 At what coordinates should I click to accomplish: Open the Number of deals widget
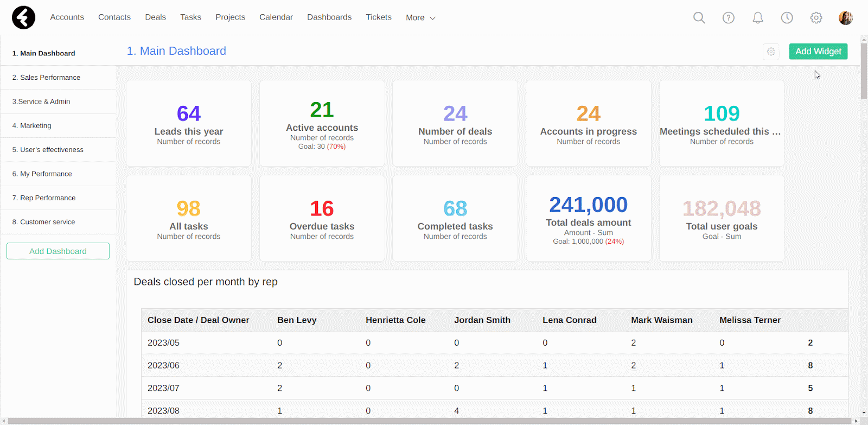point(455,123)
